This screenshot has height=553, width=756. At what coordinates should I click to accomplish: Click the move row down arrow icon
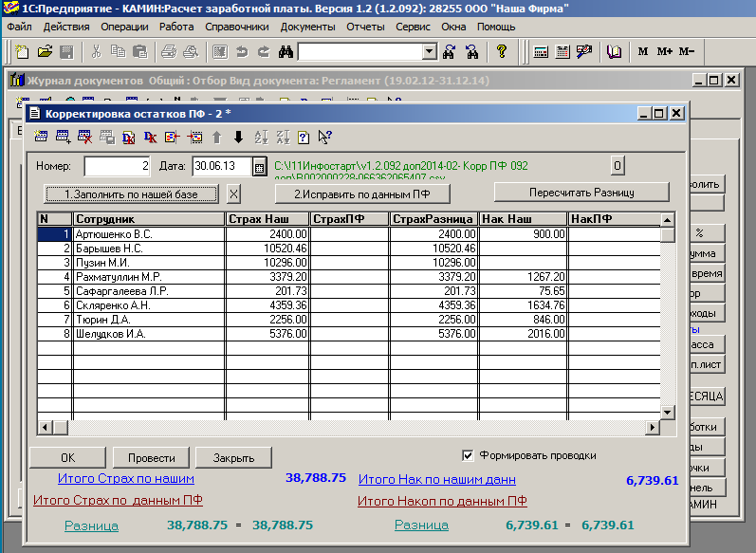[238, 137]
